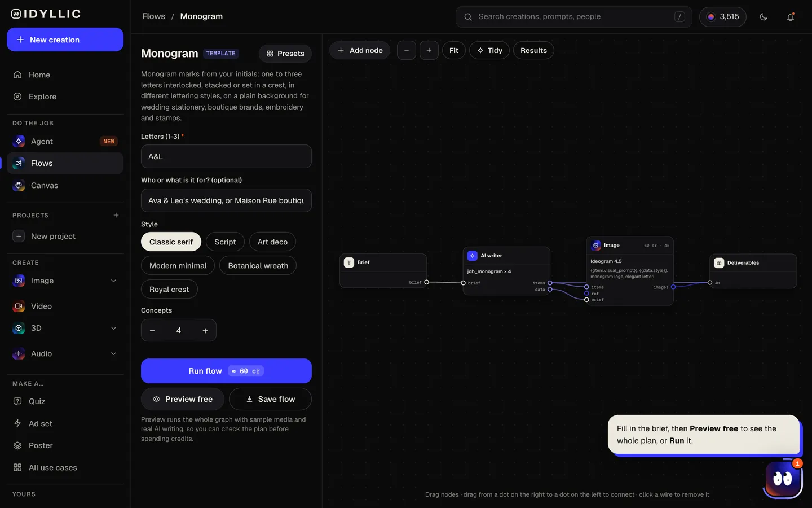Expand the Audio section in sidebar
The image size is (812, 508).
(113, 353)
